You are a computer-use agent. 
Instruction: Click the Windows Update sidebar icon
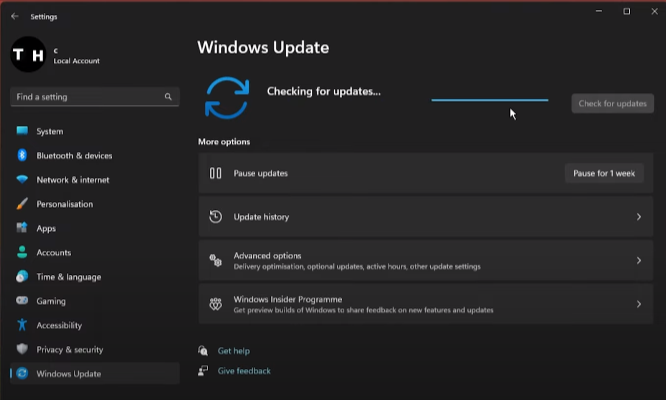click(x=22, y=373)
